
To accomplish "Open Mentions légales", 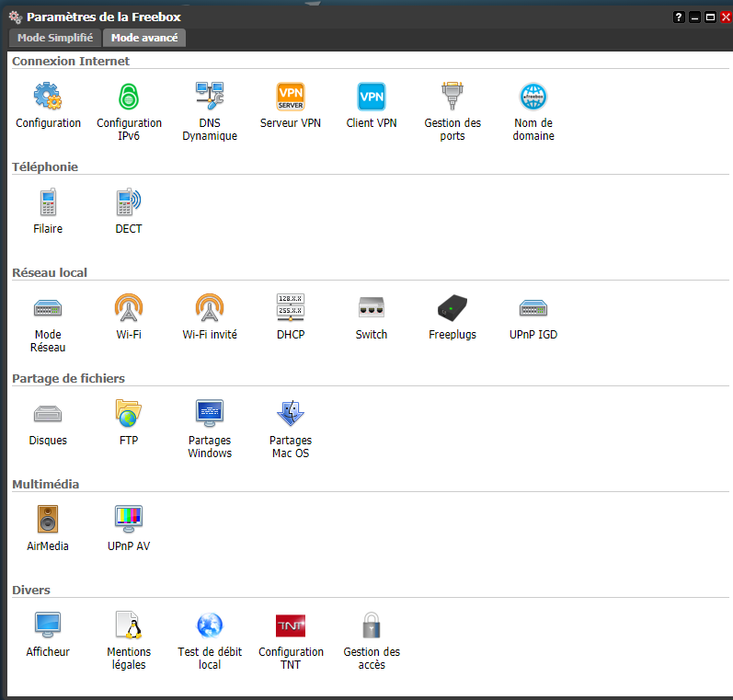I will pyautogui.click(x=129, y=625).
